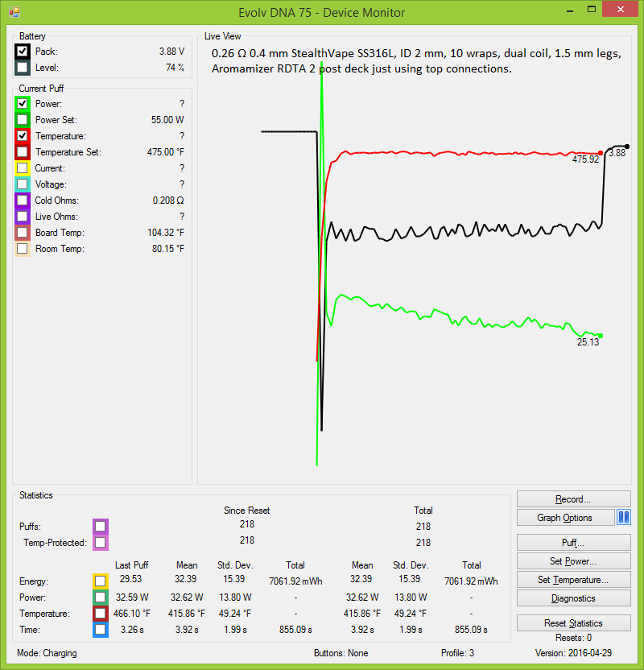Screen dimensions: 644x670
Task: Uncheck the Pack voltage checkbox
Action: point(23,52)
